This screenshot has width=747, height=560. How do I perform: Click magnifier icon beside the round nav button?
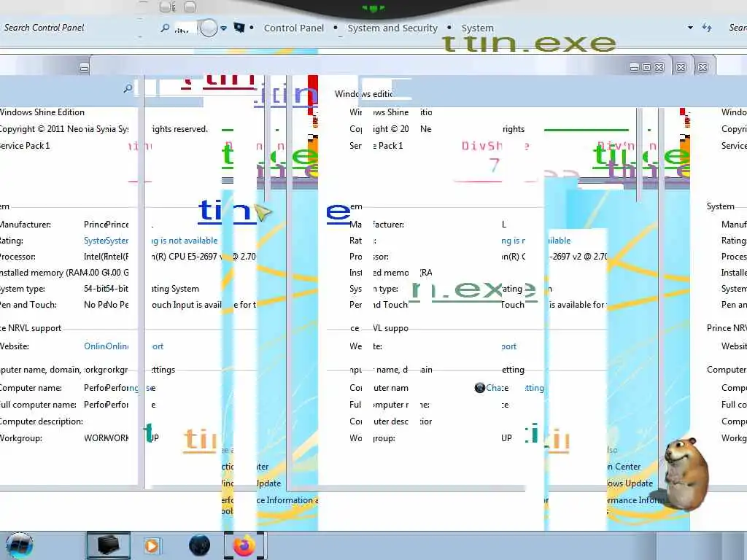pyautogui.click(x=165, y=28)
